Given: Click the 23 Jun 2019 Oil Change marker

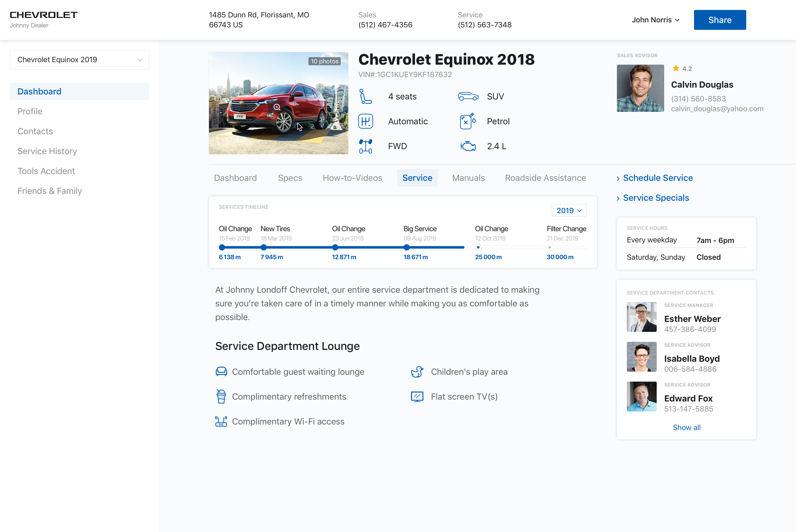Looking at the screenshot, I should coord(336,247).
